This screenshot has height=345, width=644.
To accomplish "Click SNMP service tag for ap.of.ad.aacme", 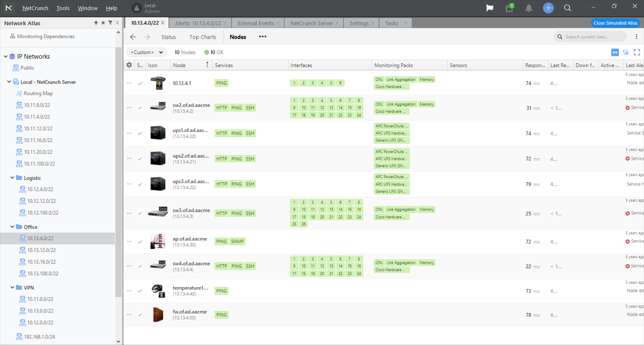I will pos(237,241).
